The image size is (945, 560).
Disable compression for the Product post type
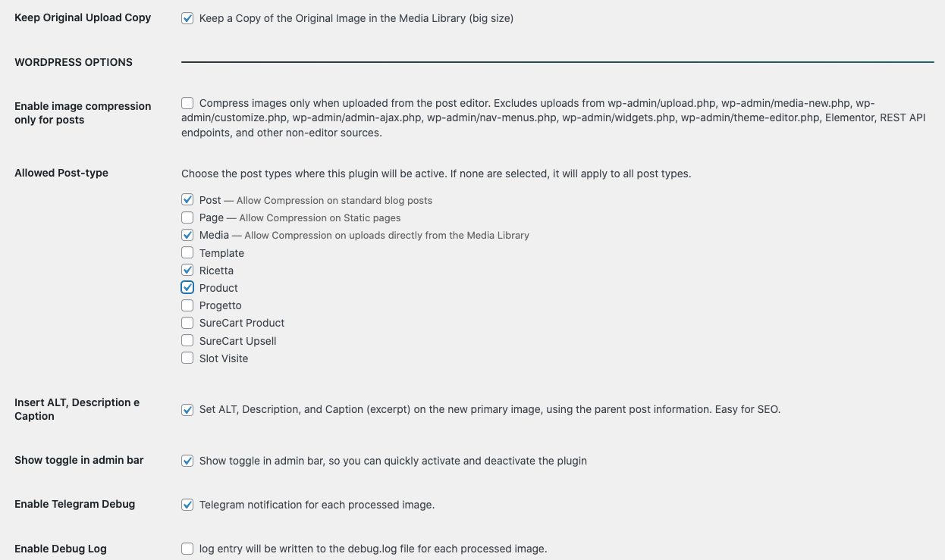click(x=187, y=287)
